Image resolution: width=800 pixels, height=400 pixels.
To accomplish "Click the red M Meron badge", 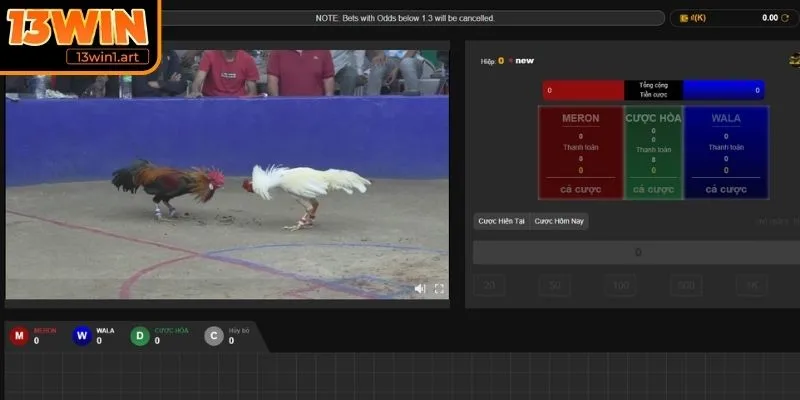I will (x=18, y=336).
